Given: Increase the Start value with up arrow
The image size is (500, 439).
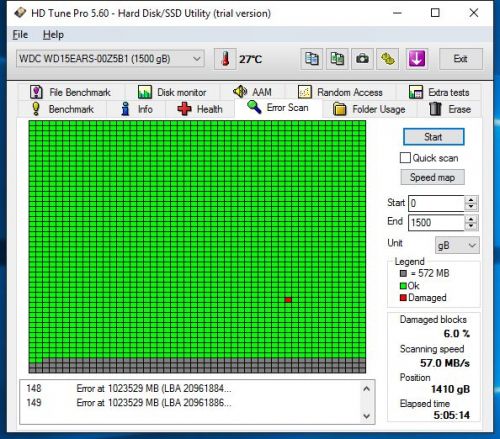Looking at the screenshot, I should pyautogui.click(x=471, y=199).
